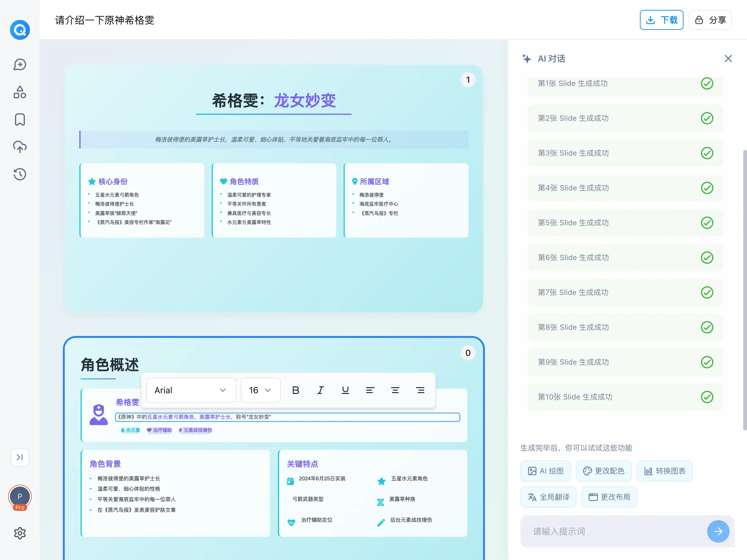Screen dimensions: 747x560
Task: Select the 第6张 Slide 生成成功 row
Action: pyautogui.click(x=625, y=258)
